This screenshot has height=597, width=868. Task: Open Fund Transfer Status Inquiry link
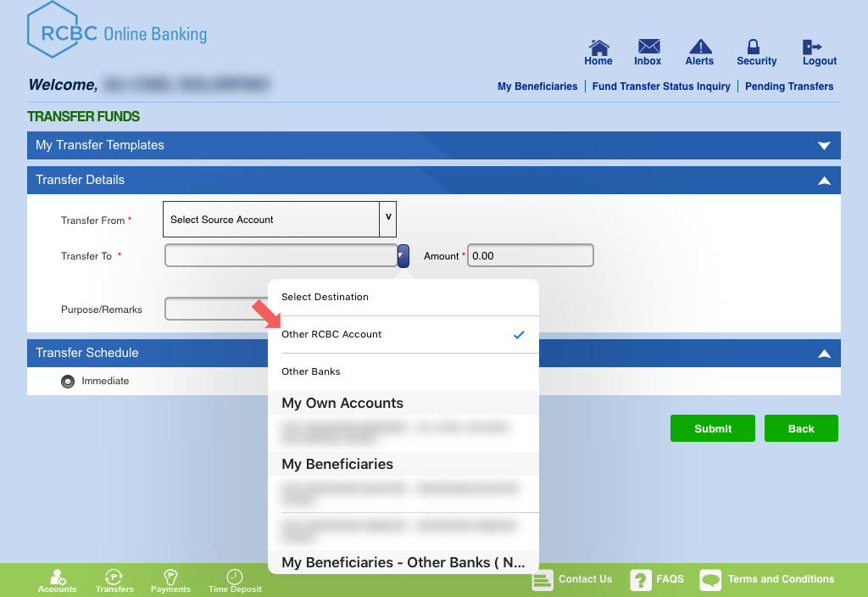(661, 86)
